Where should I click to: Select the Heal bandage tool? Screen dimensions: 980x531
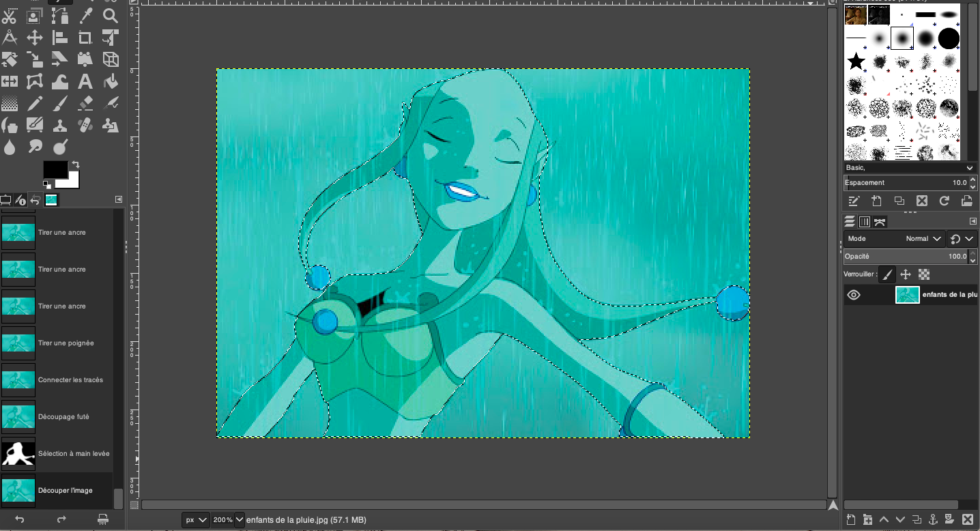tap(85, 126)
